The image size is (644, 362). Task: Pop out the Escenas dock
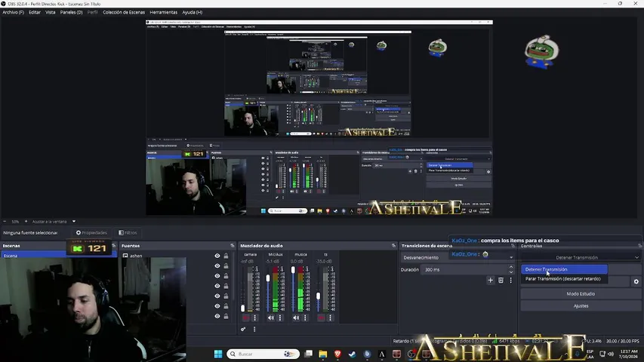[x=114, y=245]
